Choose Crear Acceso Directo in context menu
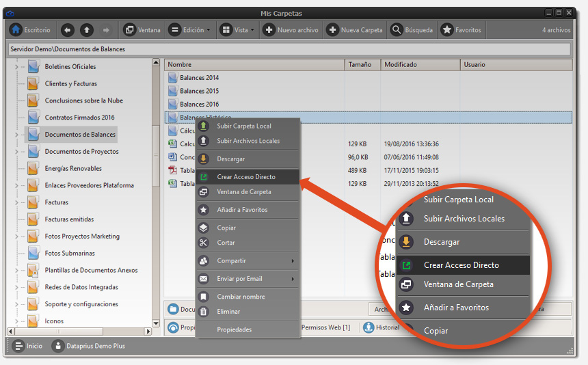The height and width of the screenshot is (365, 588). [248, 177]
